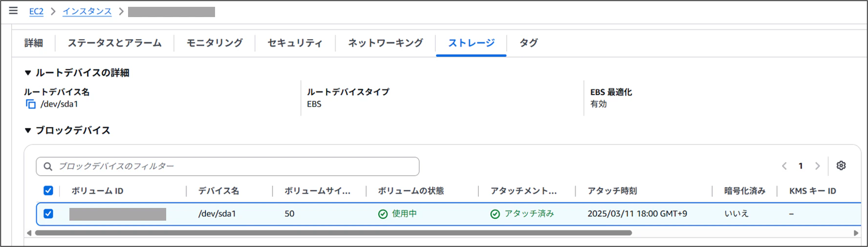Click the KMS キー ID column header
The image size is (868, 247).
[812, 191]
